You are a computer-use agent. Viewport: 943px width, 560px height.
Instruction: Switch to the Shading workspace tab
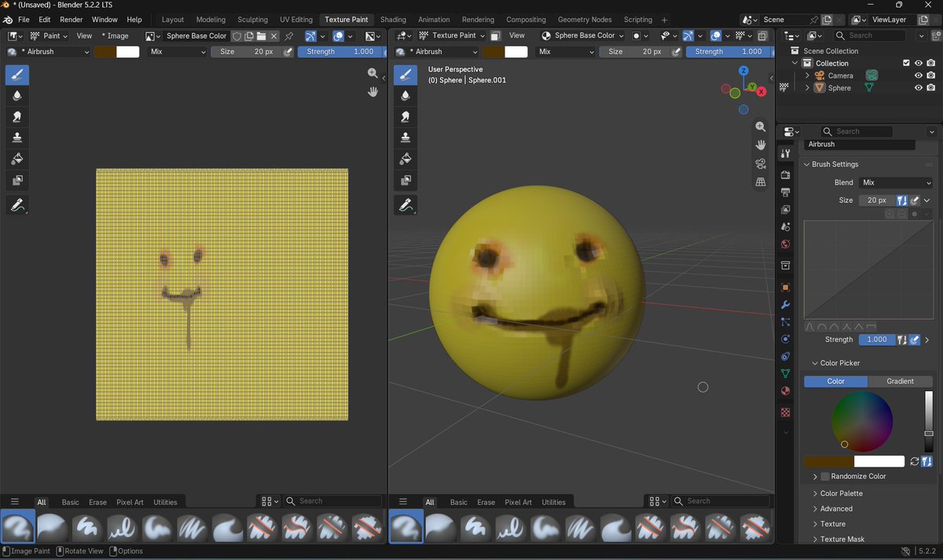(x=393, y=20)
